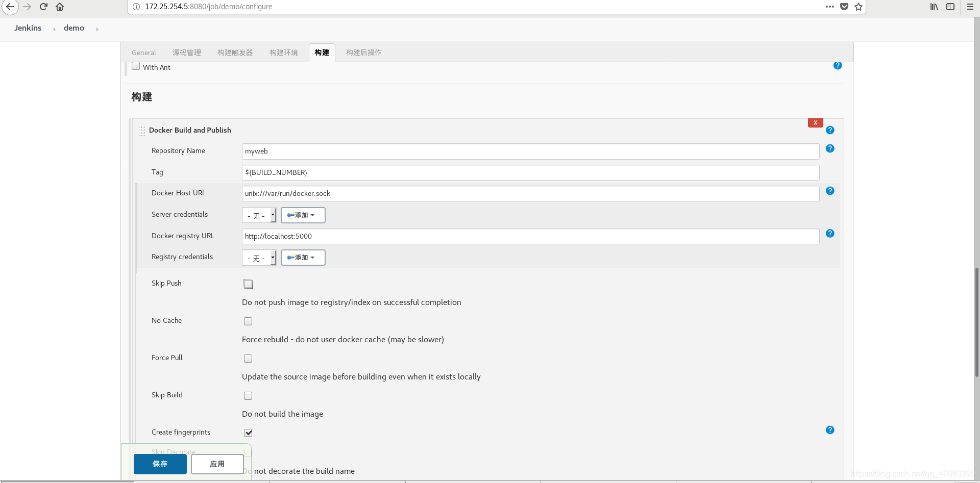This screenshot has height=483, width=980.
Task: Open the browser hamburger menu
Action: tap(970, 7)
